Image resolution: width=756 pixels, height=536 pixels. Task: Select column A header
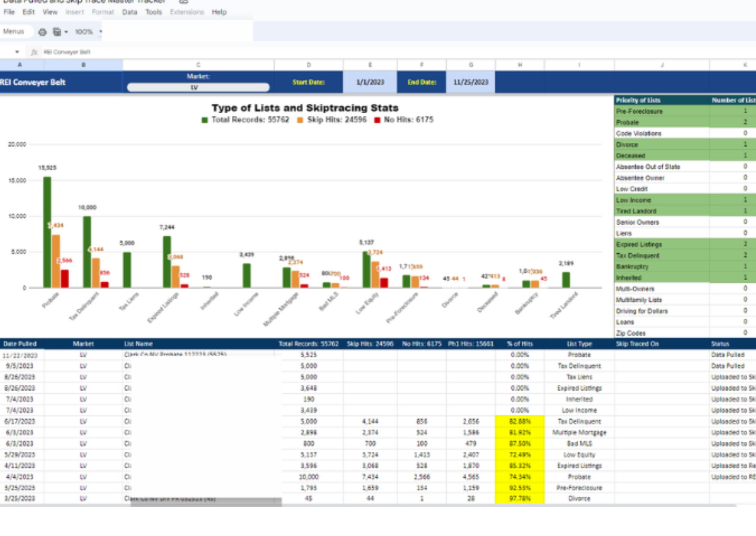click(20, 65)
